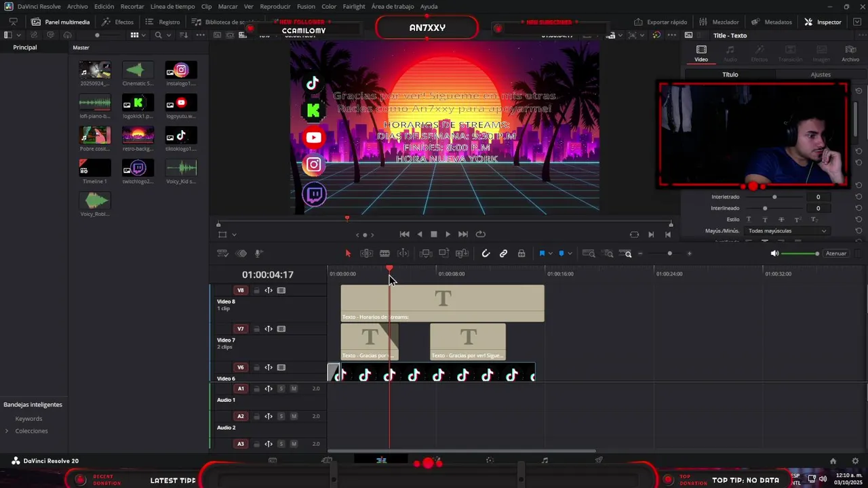Open the Keywords smart bin

[28, 419]
